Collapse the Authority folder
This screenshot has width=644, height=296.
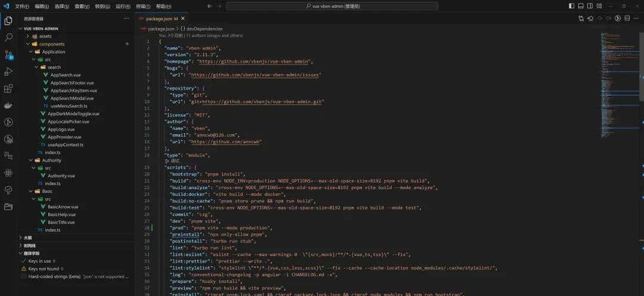[x=76, y=161]
